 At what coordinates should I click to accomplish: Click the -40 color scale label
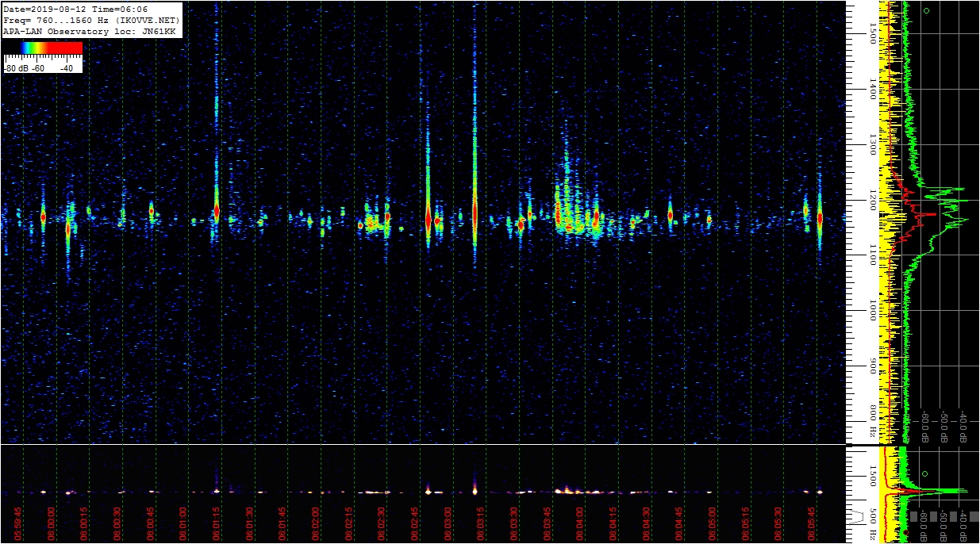(67, 68)
